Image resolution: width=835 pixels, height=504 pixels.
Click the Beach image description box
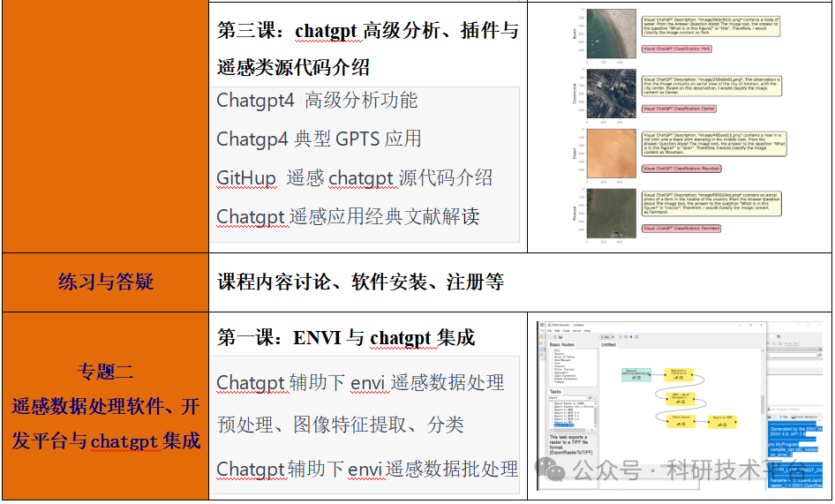pos(711,26)
